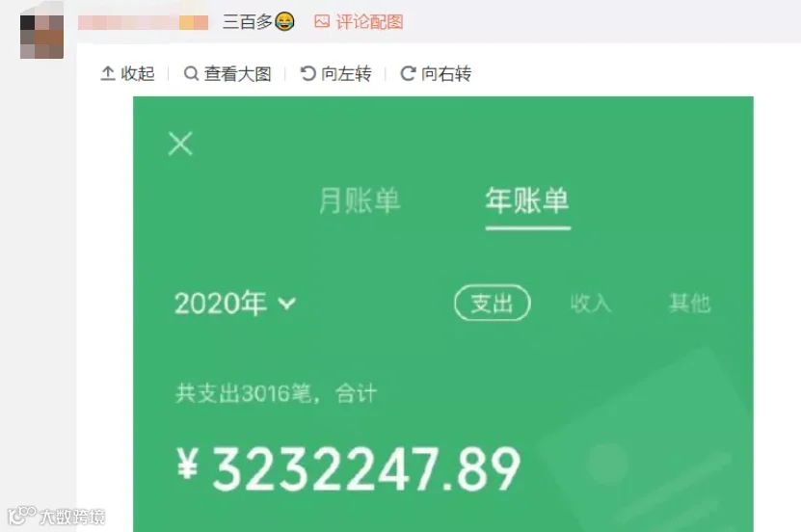The image size is (801, 532).
Task: Click the chevron next to 2020年
Action: coord(287,304)
